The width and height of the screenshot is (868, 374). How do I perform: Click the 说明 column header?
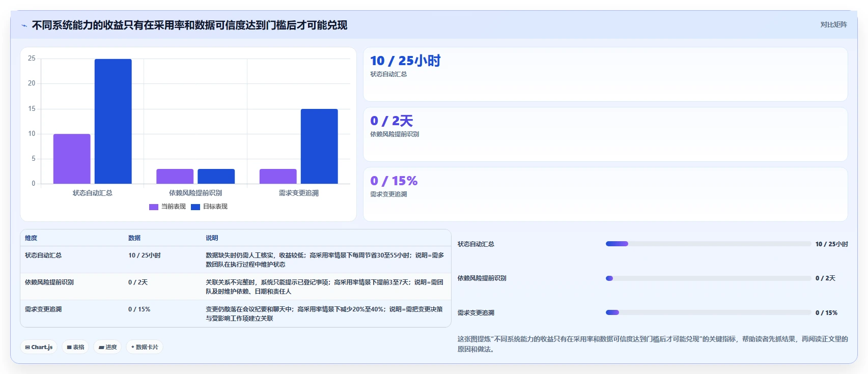pos(212,238)
